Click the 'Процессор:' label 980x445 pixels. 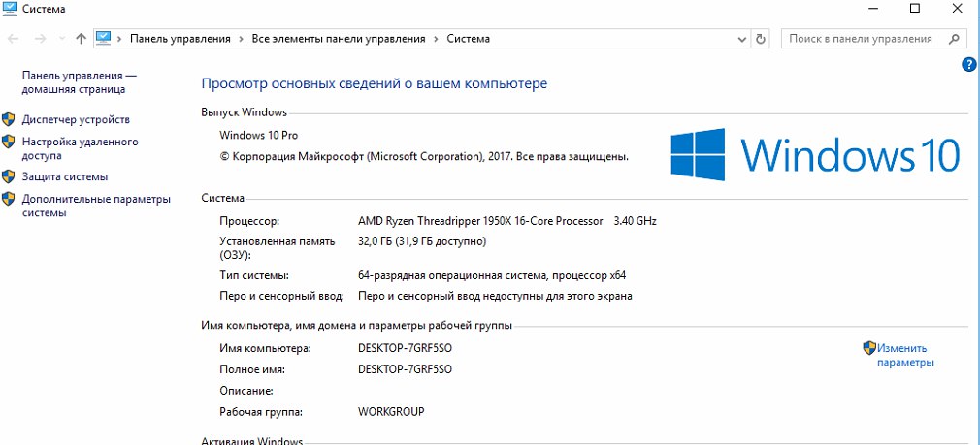(250, 221)
